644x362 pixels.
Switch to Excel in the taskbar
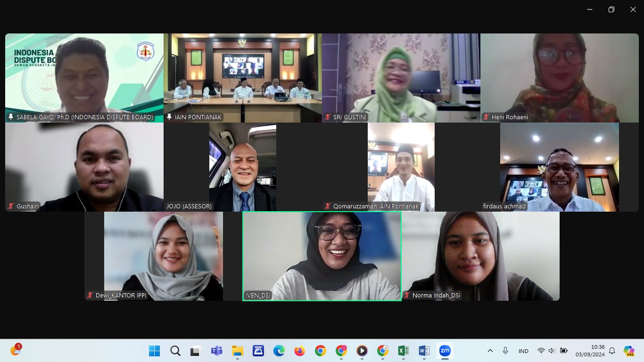403,351
